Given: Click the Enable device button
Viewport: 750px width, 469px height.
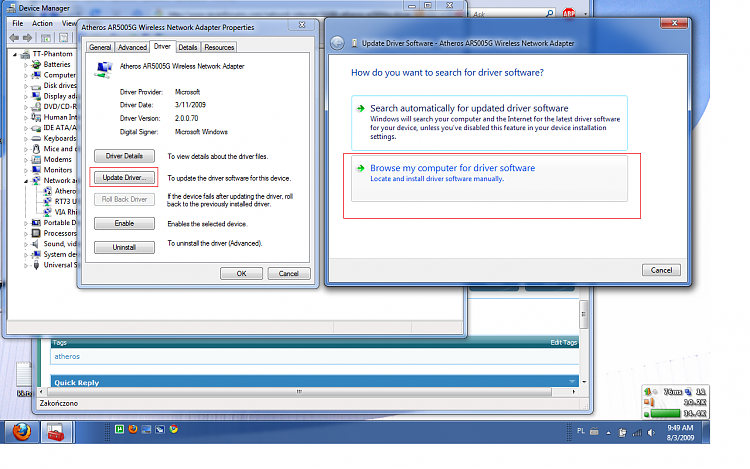Looking at the screenshot, I should pos(124,223).
